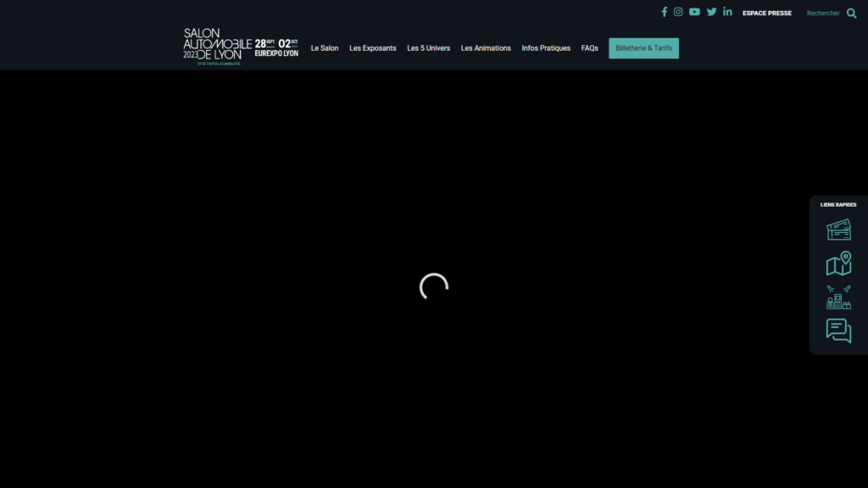The width and height of the screenshot is (868, 488).
Task: Visit the YouTube channel icon
Action: tap(694, 12)
